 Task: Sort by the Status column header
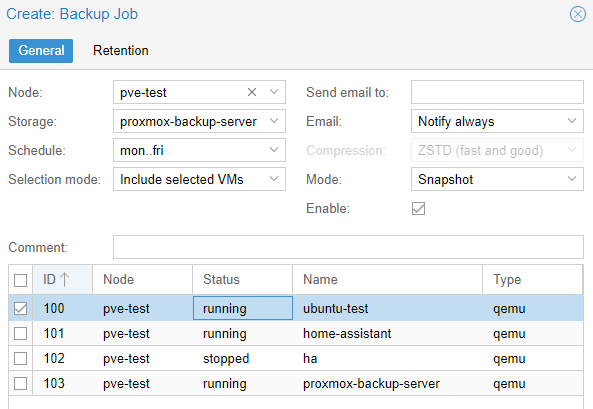coord(242,280)
